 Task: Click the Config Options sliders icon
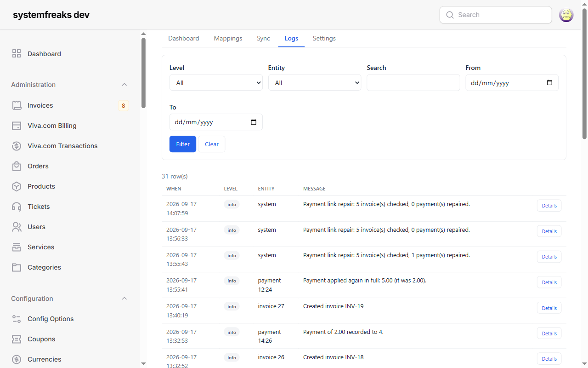(17, 319)
